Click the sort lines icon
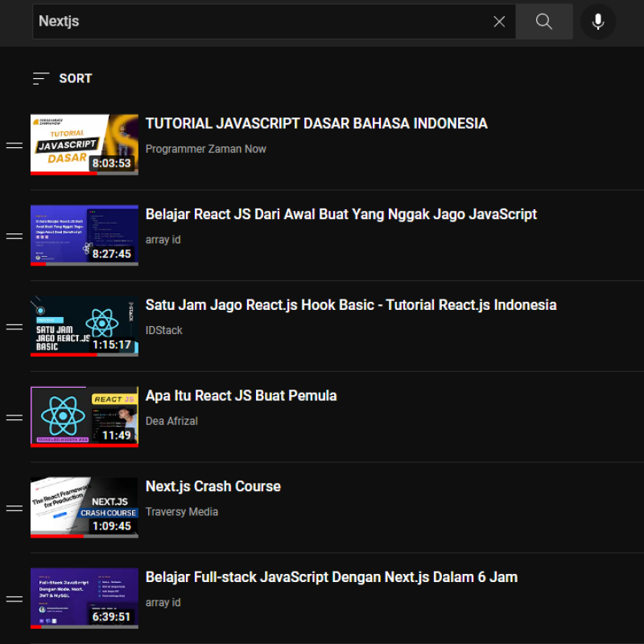The image size is (644, 644). click(41, 78)
